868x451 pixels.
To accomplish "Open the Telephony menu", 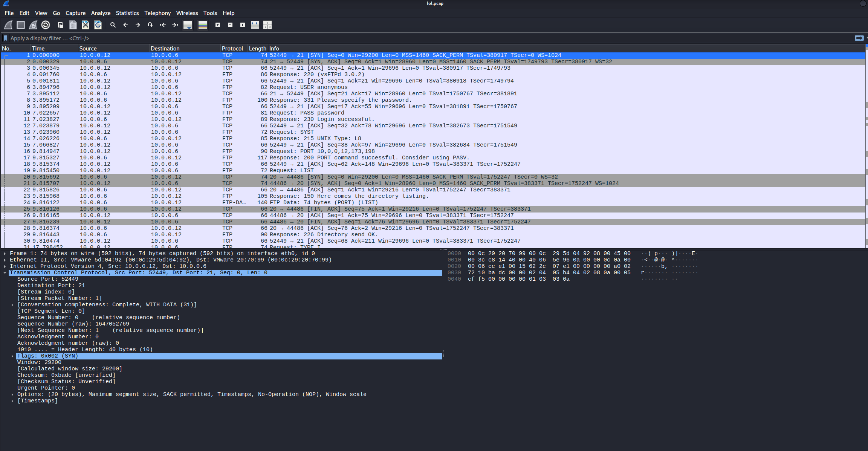I will tap(157, 13).
